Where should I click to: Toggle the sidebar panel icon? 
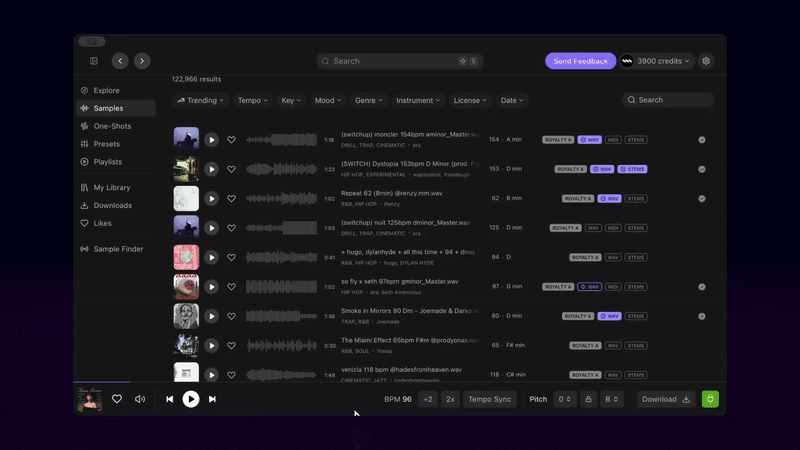pos(94,61)
